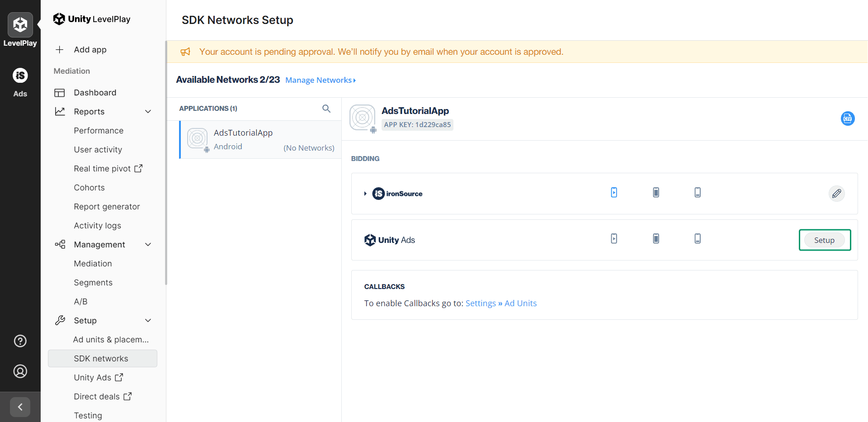Click Unity Ads interstitial icon
The height and width of the screenshot is (422, 868).
click(x=656, y=238)
